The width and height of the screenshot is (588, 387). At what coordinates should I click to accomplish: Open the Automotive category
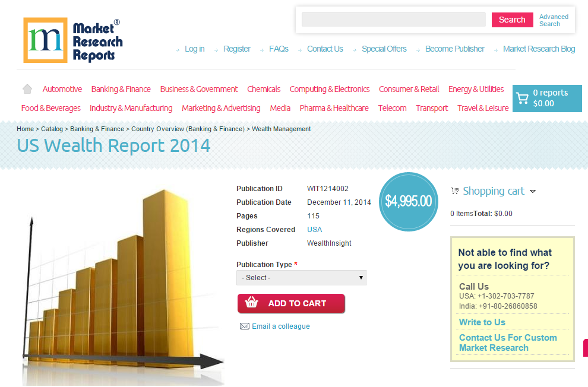pos(62,88)
